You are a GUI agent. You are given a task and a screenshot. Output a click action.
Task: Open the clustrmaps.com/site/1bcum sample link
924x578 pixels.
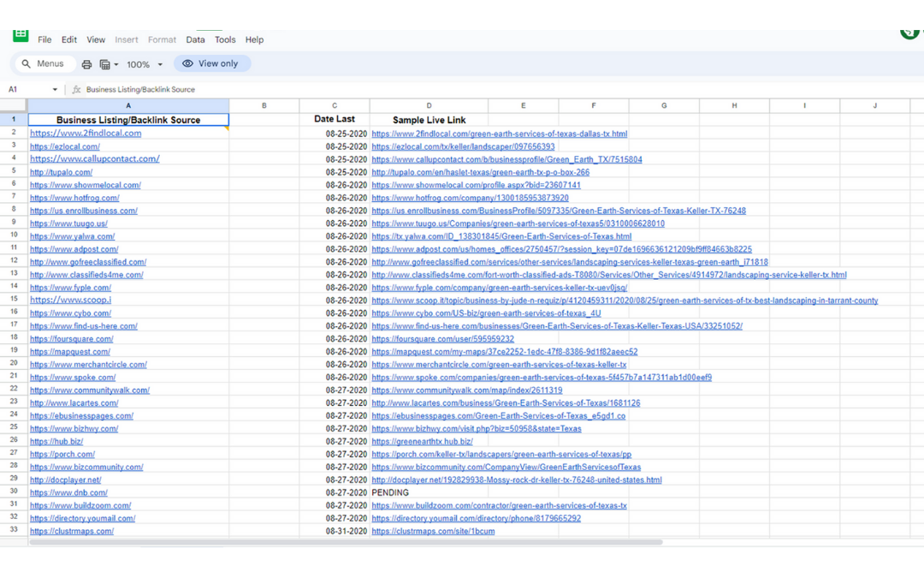[x=433, y=532]
